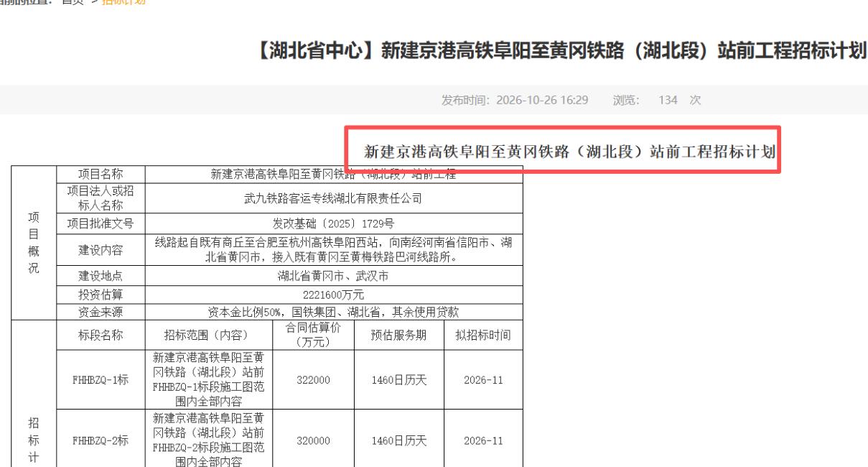Click 1460日历天 in the FHHBZQ-1标 row
Viewport: 868px width, 467px height.
(399, 380)
